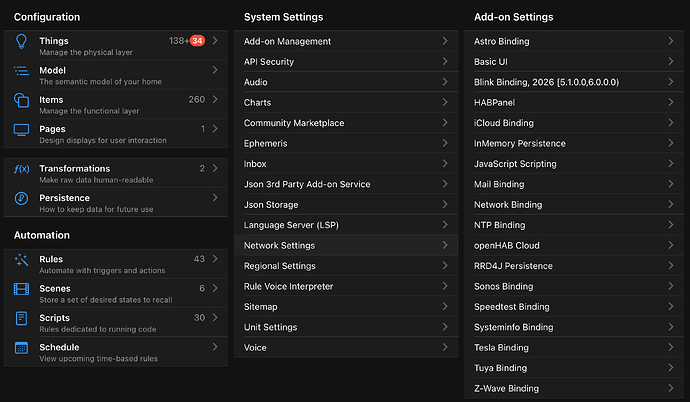Click the Pages monitor icon
Image resolution: width=690 pixels, height=402 pixels.
[x=21, y=133]
